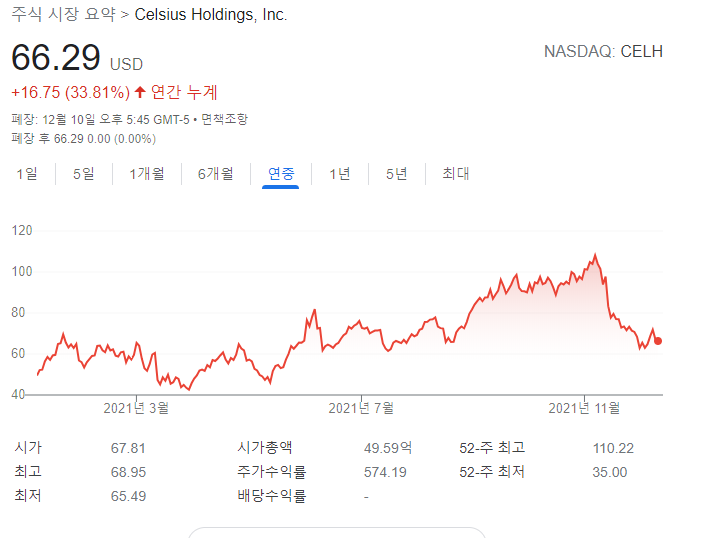Click the 120 y-axis label
This screenshot has height=538, width=706.
[22, 231]
